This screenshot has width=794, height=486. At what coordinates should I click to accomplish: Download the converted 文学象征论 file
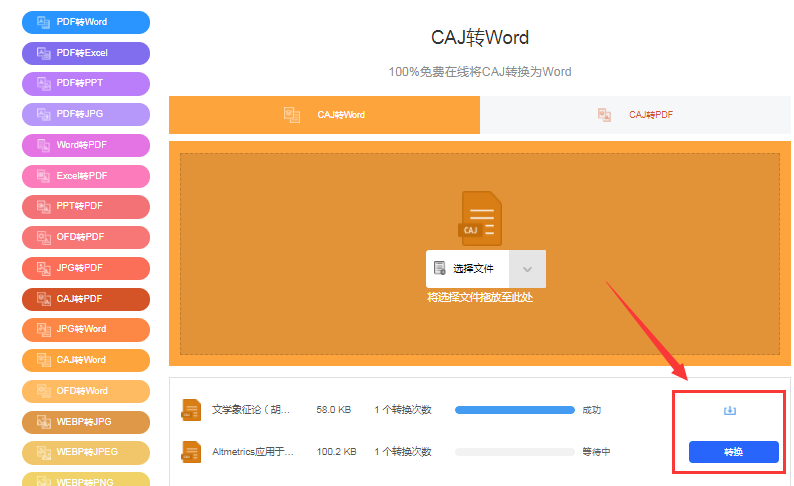click(730, 410)
